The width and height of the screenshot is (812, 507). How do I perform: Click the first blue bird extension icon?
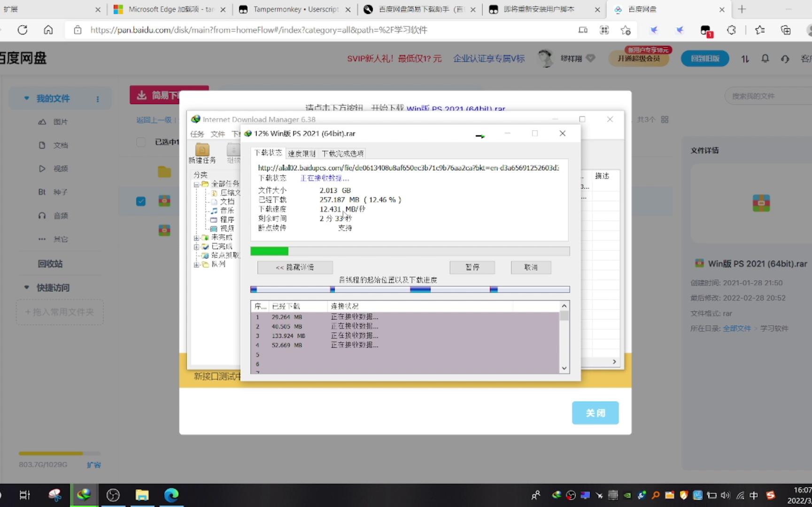click(654, 30)
